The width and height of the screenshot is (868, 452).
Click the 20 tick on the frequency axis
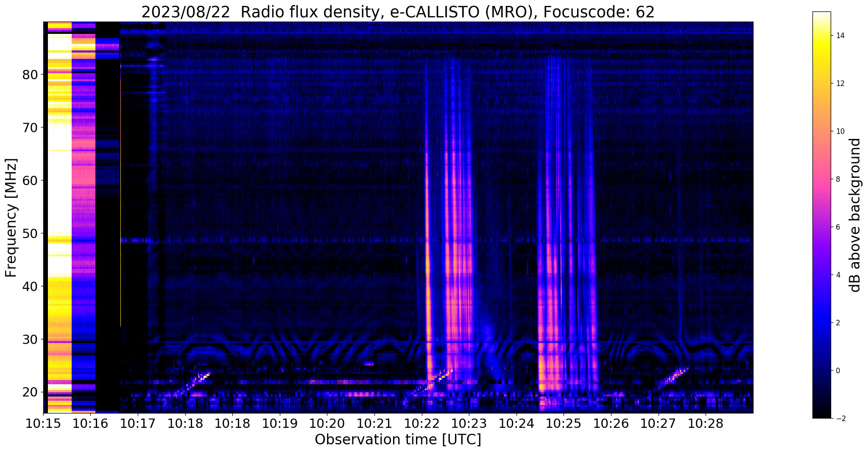click(x=30, y=392)
